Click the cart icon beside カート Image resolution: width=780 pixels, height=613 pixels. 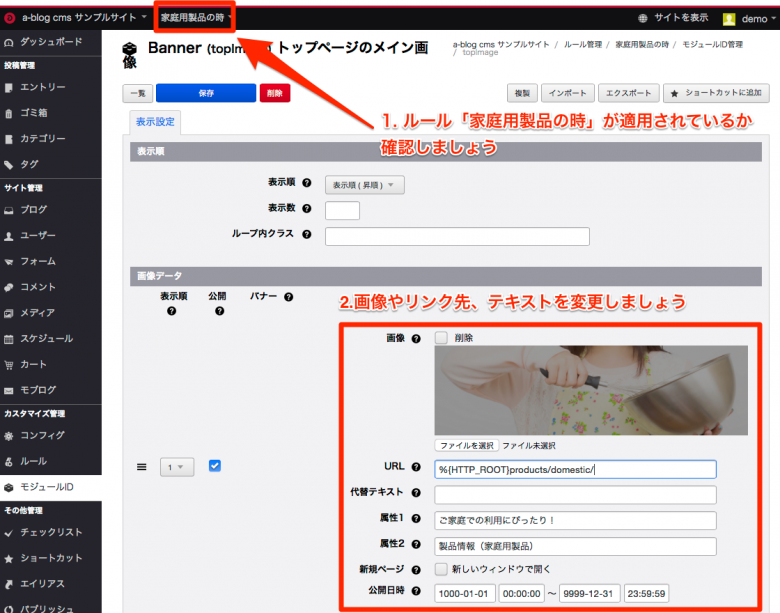[x=9, y=364]
